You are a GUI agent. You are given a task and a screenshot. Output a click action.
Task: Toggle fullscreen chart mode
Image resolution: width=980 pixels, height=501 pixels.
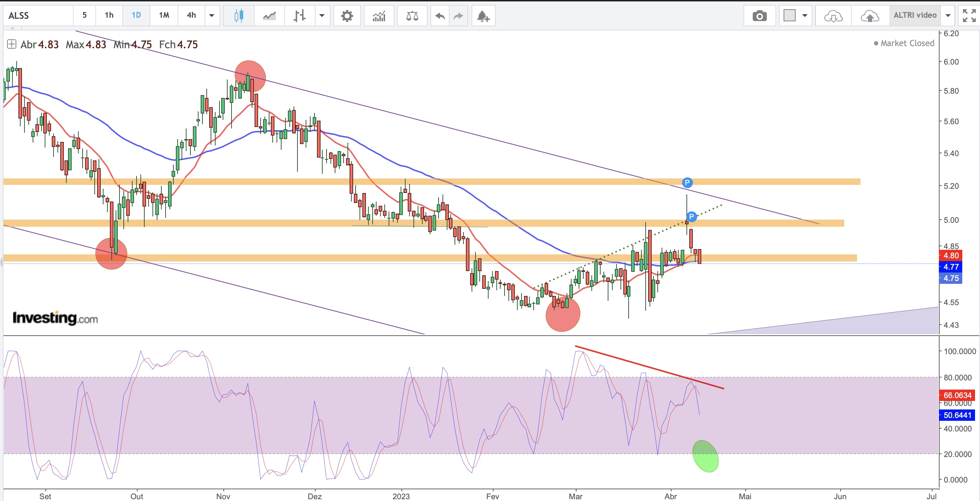[969, 16]
